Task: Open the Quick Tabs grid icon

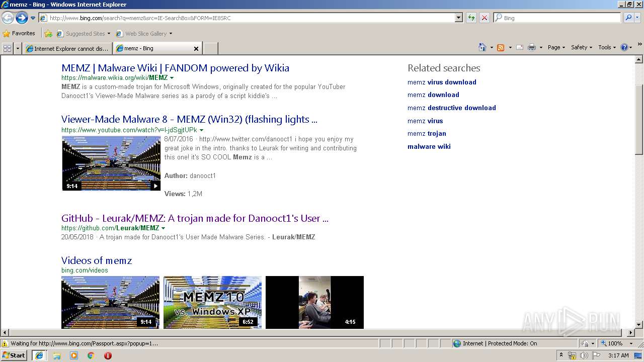Action: click(x=7, y=48)
